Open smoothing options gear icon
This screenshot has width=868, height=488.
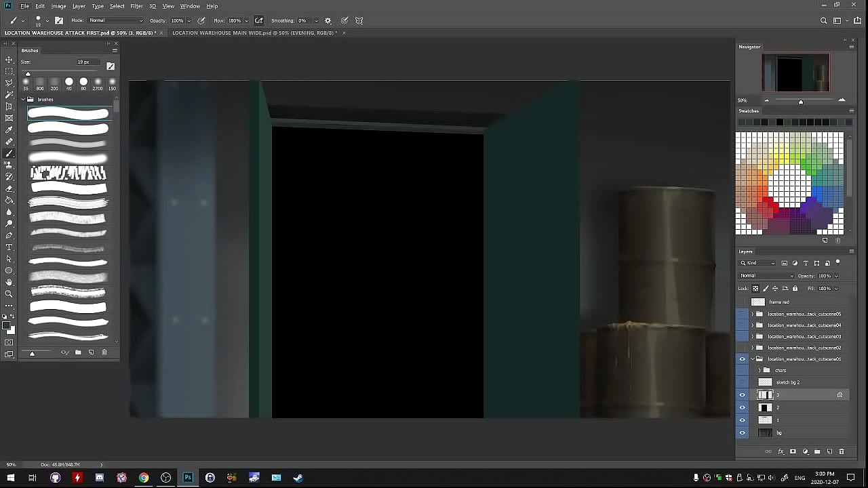pyautogui.click(x=328, y=20)
